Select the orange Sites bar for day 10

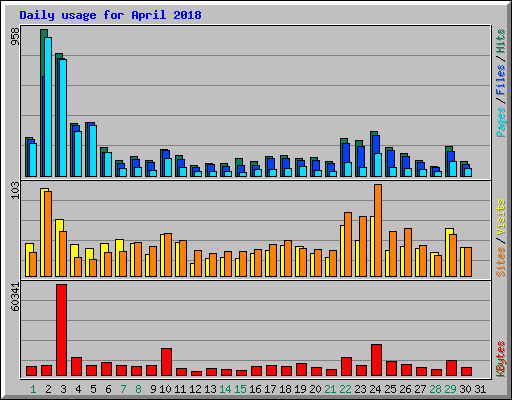[x=168, y=255]
